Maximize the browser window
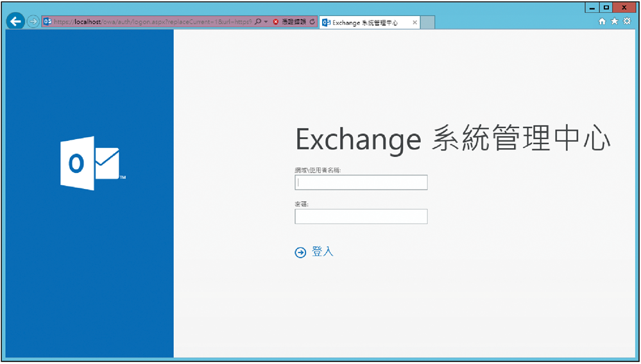The width and height of the screenshot is (641, 364). 606,8
